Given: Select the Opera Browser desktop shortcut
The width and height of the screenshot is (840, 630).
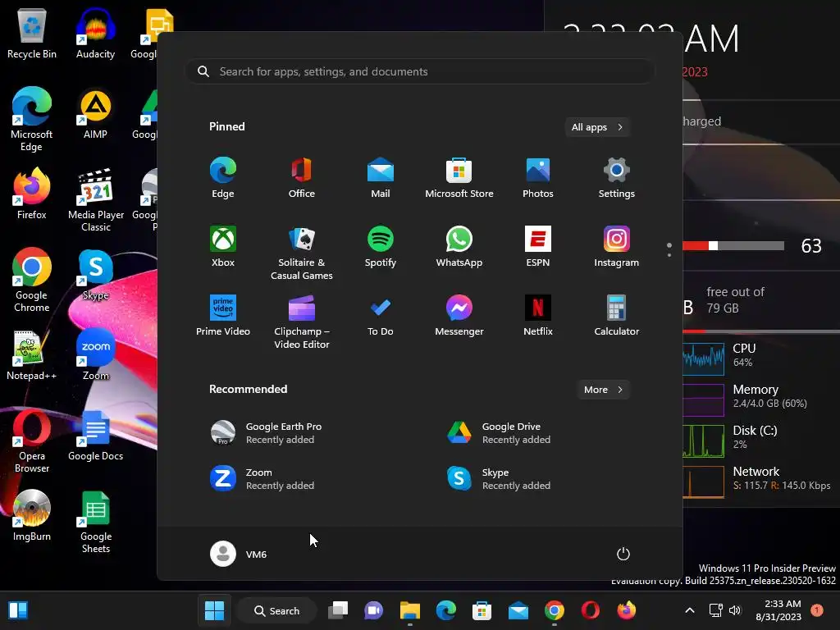Looking at the screenshot, I should [x=32, y=442].
